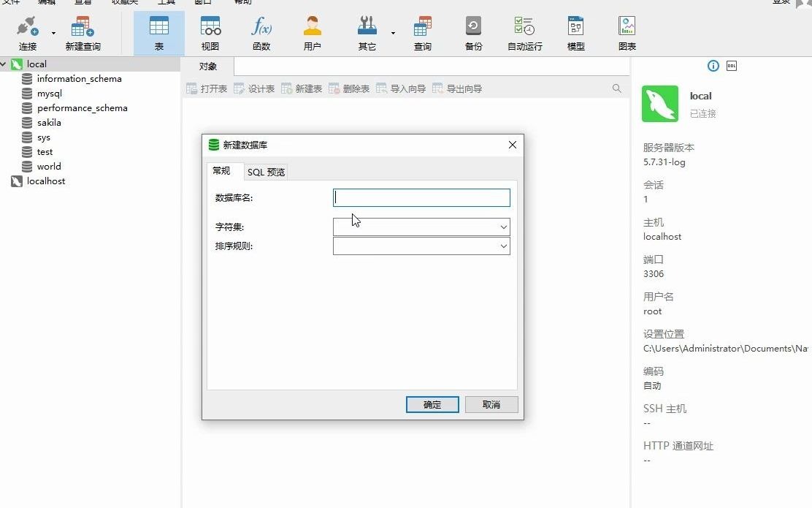The height and width of the screenshot is (508, 812).
Task: Open the character set (字符集) dropdown
Action: (421, 227)
